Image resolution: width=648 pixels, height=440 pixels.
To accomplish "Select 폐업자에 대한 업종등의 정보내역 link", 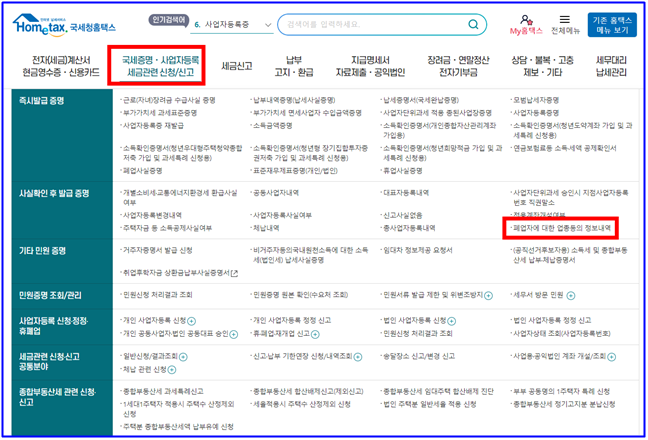I will tap(562, 228).
